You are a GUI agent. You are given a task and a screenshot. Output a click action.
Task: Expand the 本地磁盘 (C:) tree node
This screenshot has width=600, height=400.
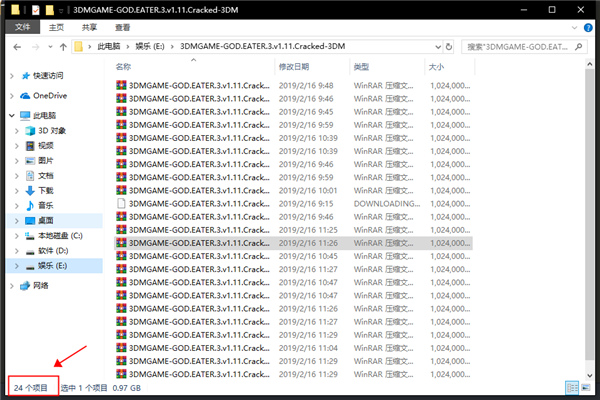pos(16,236)
